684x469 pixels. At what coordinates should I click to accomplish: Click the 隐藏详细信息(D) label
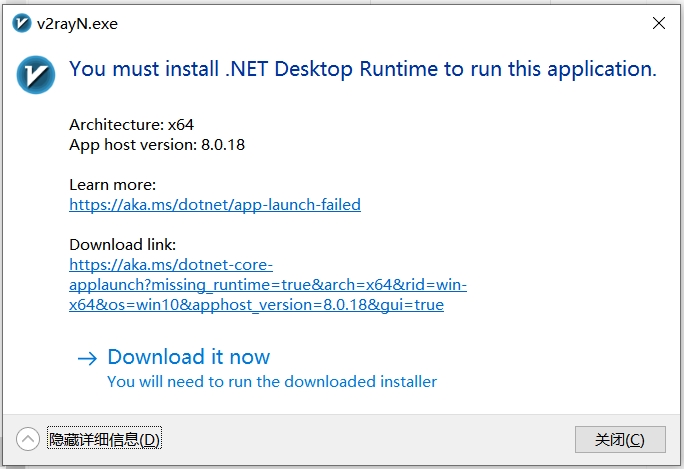click(x=104, y=439)
